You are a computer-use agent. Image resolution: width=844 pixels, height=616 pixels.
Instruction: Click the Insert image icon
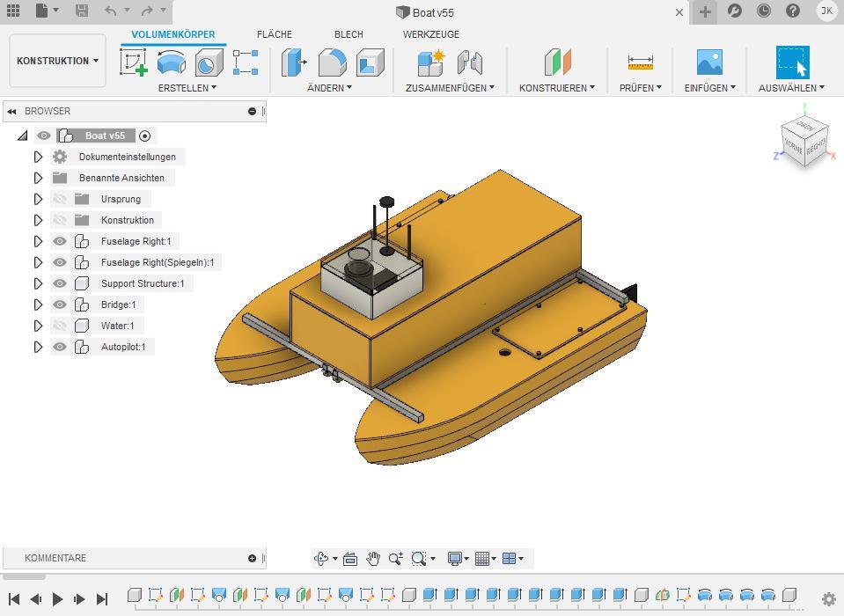pos(709,62)
